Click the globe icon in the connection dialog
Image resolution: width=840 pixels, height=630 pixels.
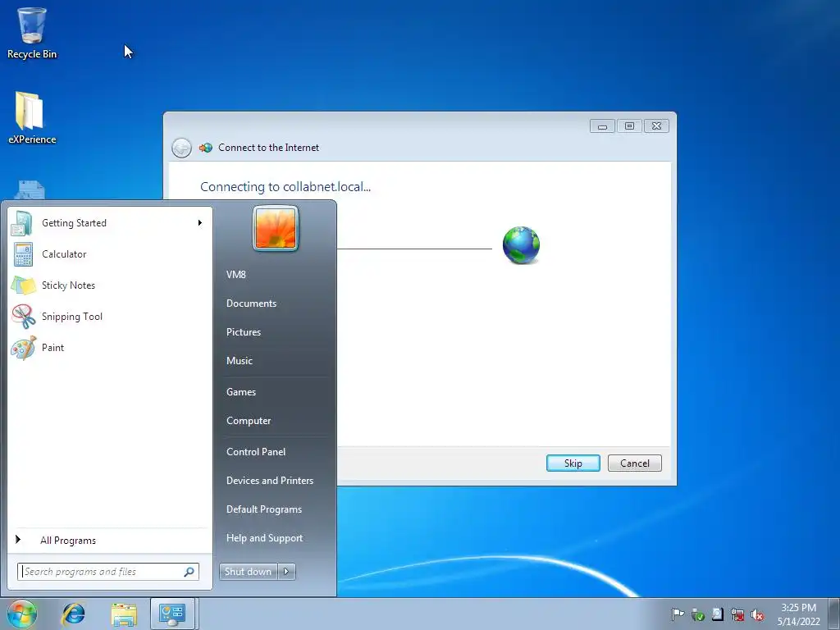pyautogui.click(x=521, y=244)
